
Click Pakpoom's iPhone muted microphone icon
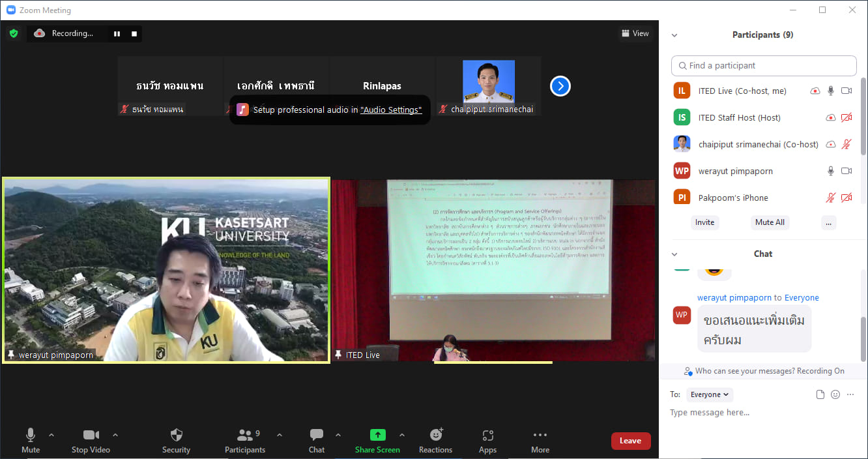tap(831, 198)
